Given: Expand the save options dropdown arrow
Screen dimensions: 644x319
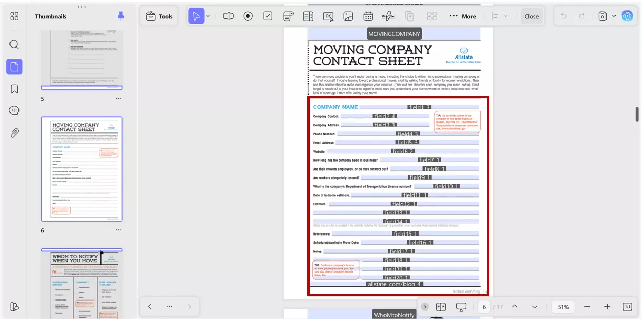Looking at the screenshot, I should pyautogui.click(x=614, y=16).
